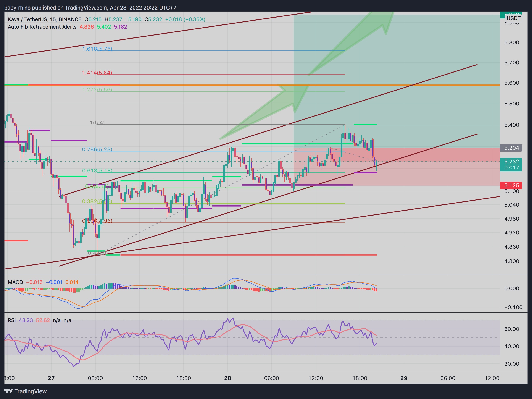The width and height of the screenshot is (532, 399).
Task: Click the date 27 on time axis
Action: pos(51,378)
